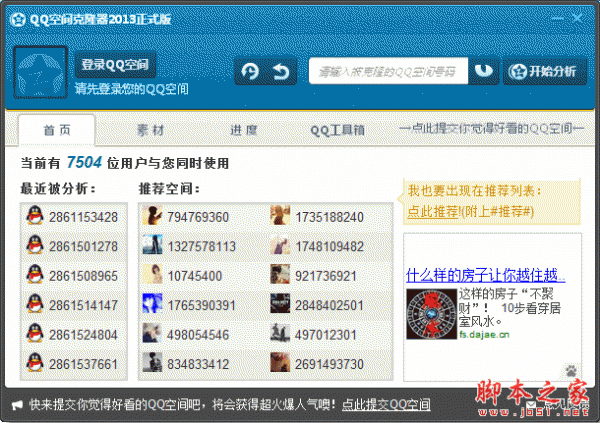Open recommended space 2691493730
The image size is (600, 423).
click(x=329, y=364)
